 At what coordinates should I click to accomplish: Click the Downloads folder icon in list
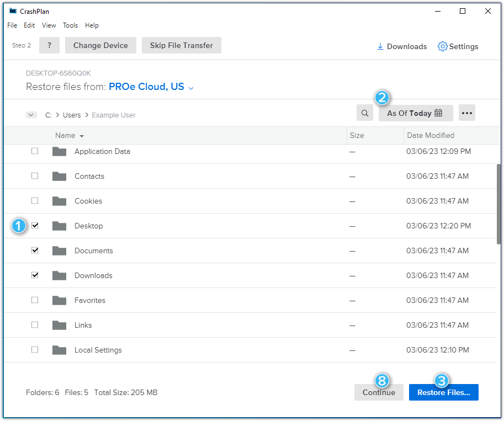pyautogui.click(x=60, y=275)
